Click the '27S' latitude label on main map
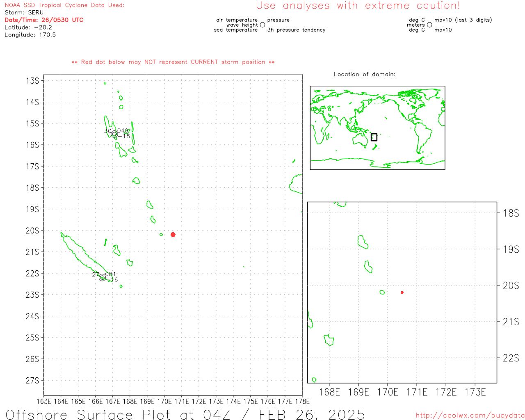The width and height of the screenshot is (525, 420). pyautogui.click(x=32, y=380)
